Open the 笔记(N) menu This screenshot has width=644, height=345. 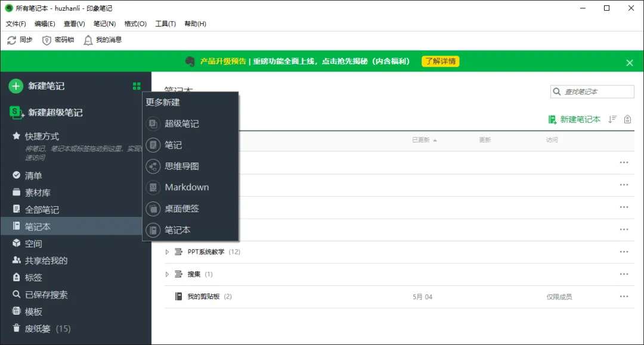click(x=105, y=24)
